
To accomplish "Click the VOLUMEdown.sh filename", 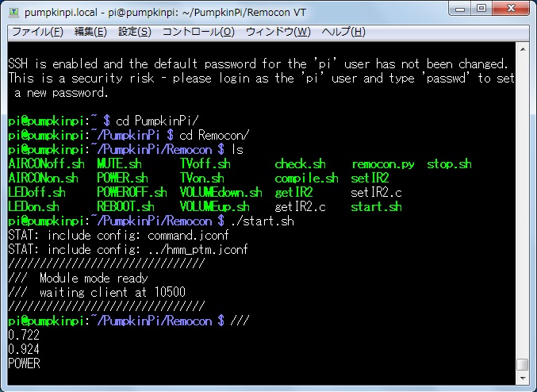I will click(221, 193).
